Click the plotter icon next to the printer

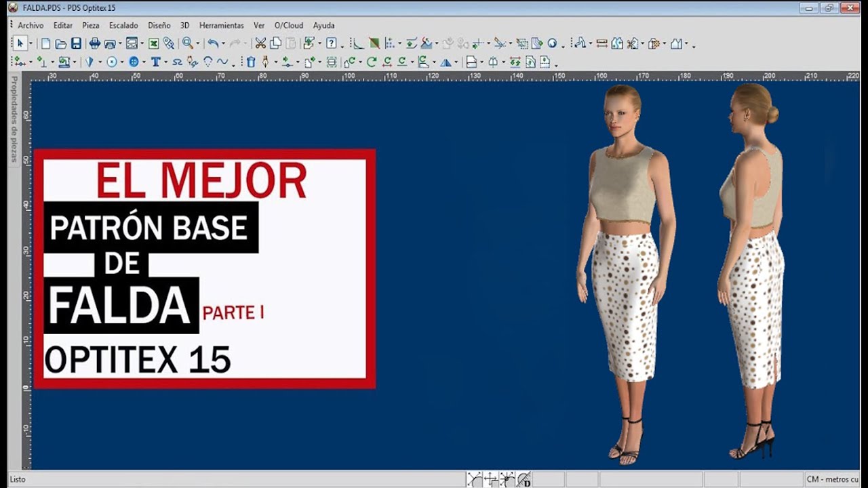[x=111, y=43]
